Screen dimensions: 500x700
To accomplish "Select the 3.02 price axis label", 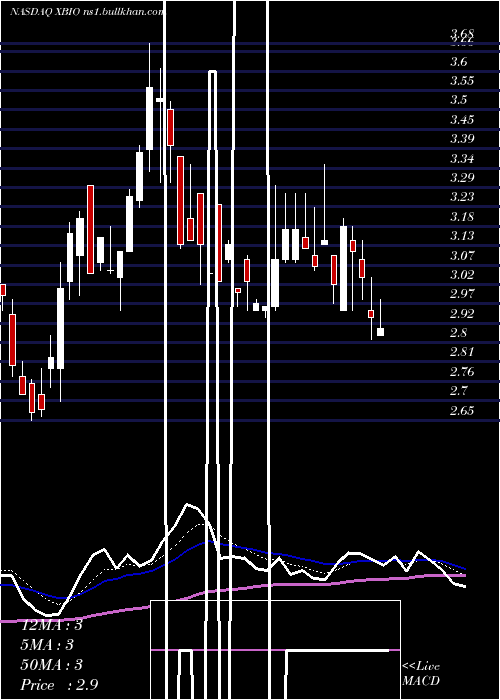I will click(x=462, y=275).
